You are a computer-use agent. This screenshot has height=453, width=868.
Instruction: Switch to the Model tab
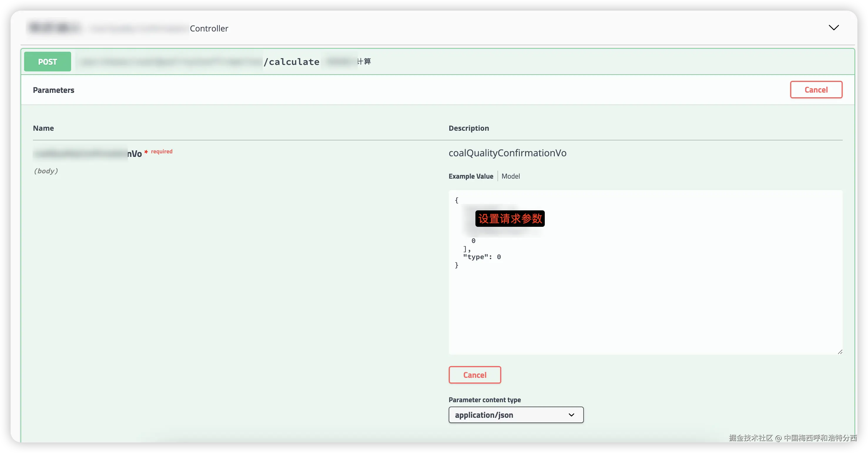(510, 176)
